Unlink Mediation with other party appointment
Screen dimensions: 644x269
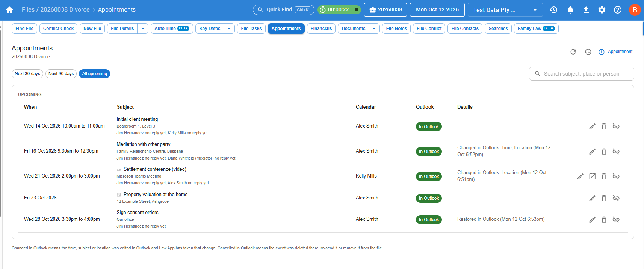coord(616,152)
